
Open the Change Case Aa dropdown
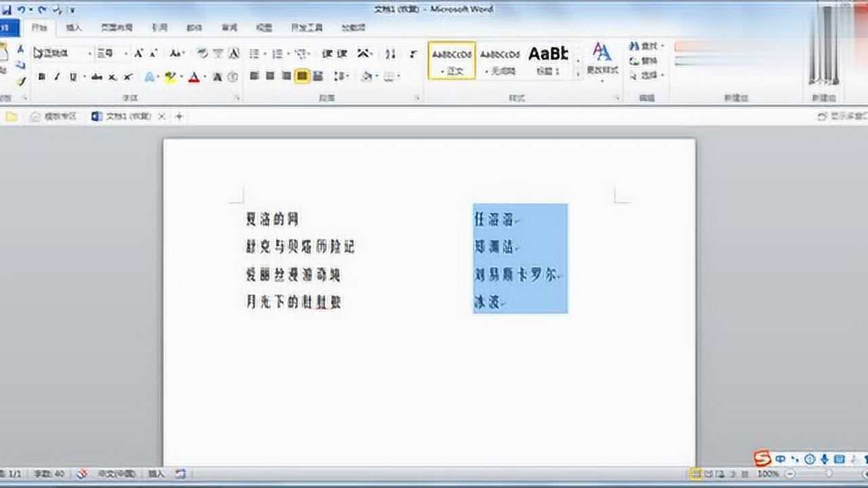point(176,53)
